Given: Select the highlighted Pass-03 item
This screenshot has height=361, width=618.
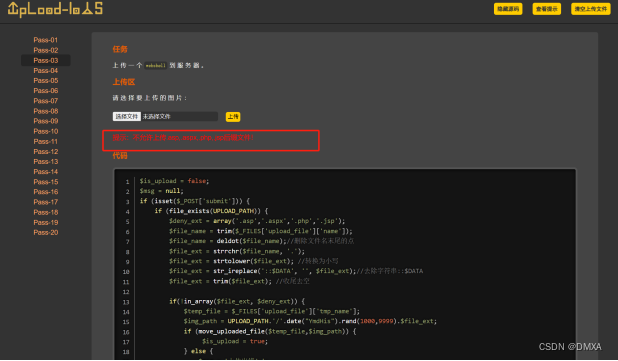Looking at the screenshot, I should 46,60.
